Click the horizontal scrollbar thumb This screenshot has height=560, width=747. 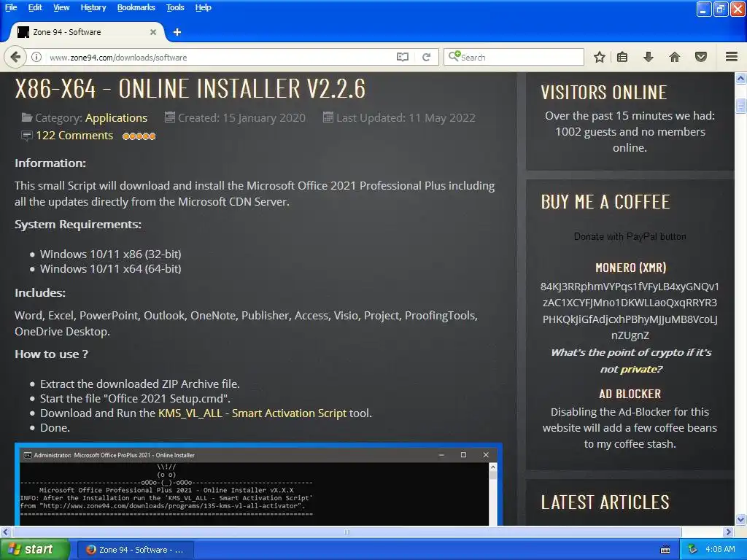pos(347,532)
